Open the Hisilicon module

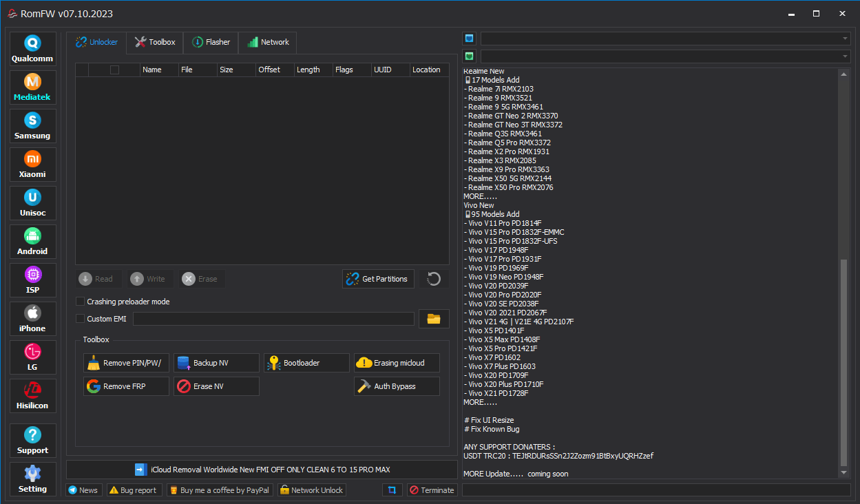tap(32, 396)
